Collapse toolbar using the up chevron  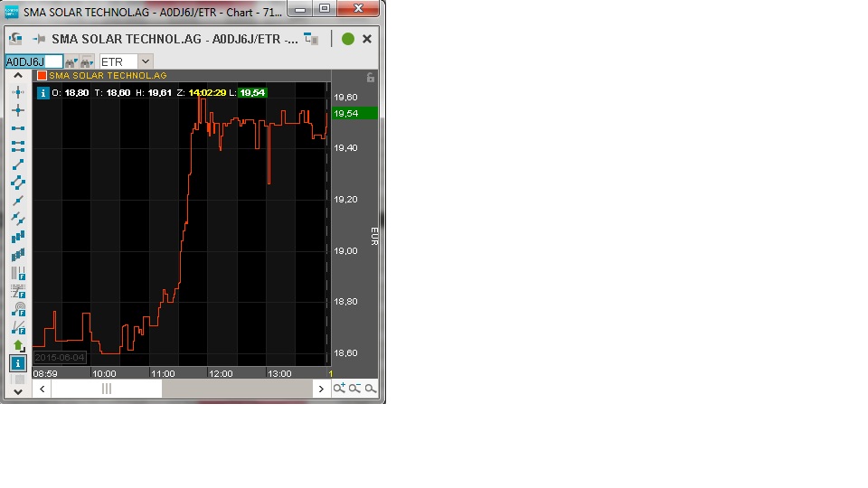[18, 76]
